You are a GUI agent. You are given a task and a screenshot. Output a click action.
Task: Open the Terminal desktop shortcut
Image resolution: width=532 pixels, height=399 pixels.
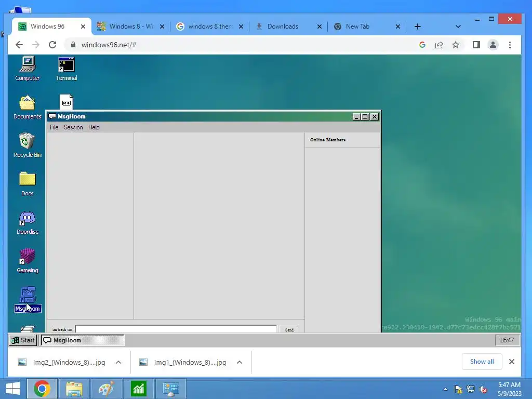[66, 69]
